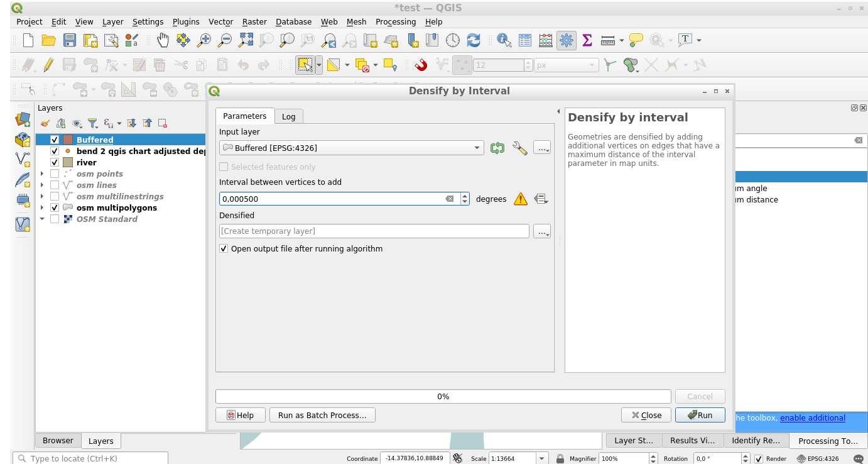Open the Style Manager icon

[132, 40]
